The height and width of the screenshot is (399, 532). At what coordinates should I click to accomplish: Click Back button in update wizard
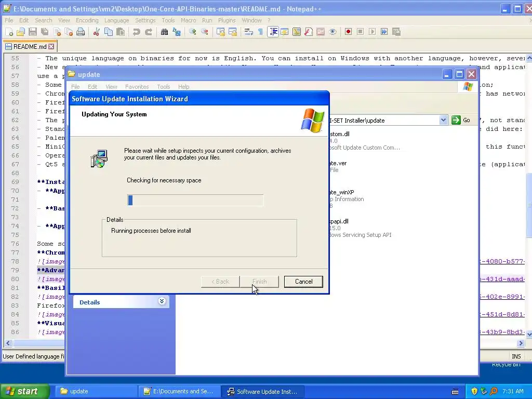(220, 282)
